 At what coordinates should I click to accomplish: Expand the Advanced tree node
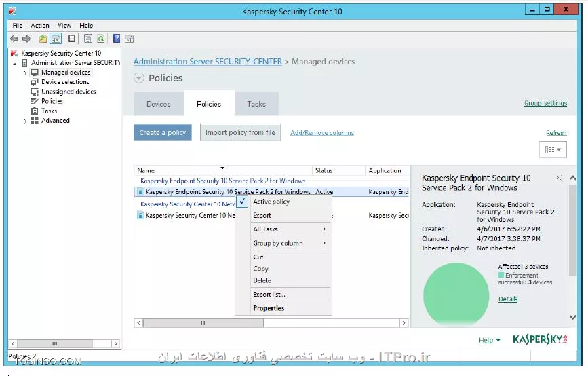24,121
